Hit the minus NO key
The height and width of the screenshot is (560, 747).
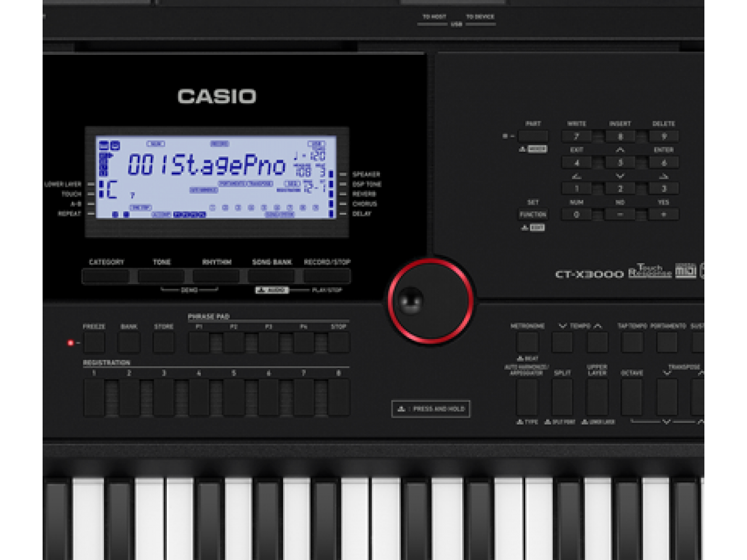(x=620, y=215)
